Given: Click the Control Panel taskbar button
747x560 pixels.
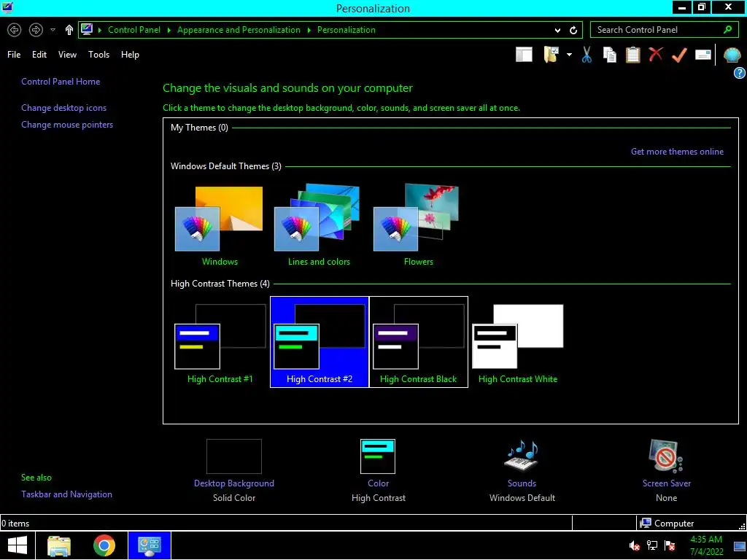Looking at the screenshot, I should pyautogui.click(x=149, y=545).
